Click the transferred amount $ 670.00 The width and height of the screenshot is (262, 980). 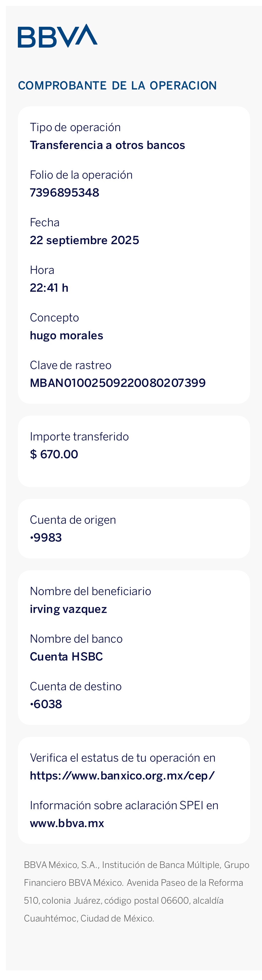[54, 454]
